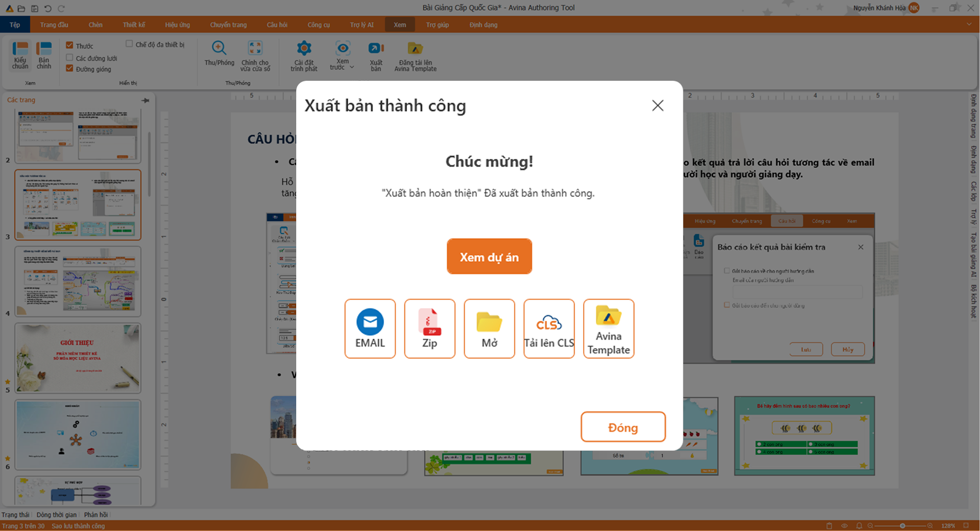Click the Undo icon in title bar
The width and height of the screenshot is (980, 531).
pyautogui.click(x=48, y=8)
